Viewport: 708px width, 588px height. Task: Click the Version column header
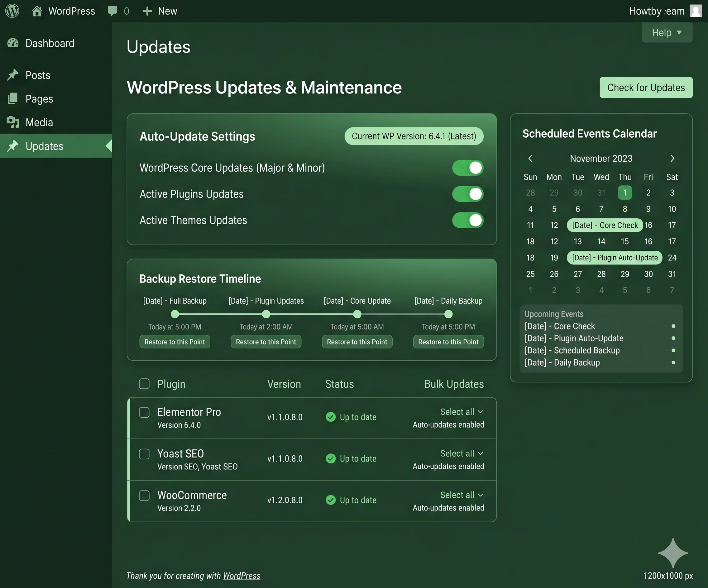point(284,384)
